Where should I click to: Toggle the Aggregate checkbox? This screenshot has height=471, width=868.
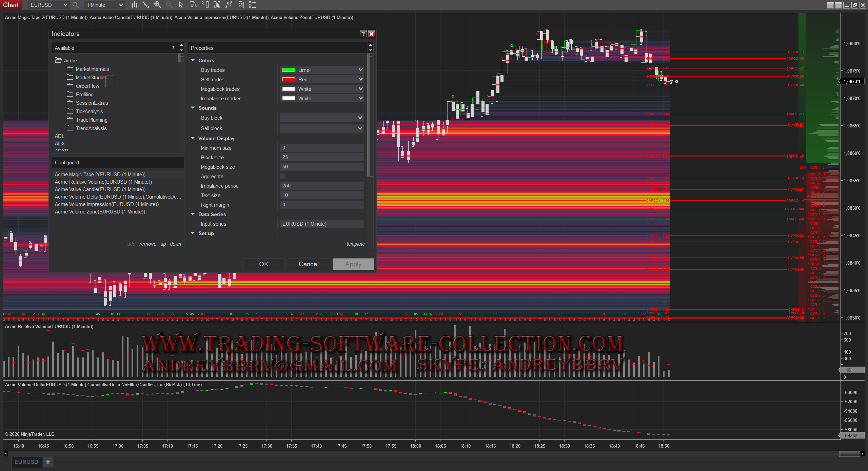coord(282,176)
